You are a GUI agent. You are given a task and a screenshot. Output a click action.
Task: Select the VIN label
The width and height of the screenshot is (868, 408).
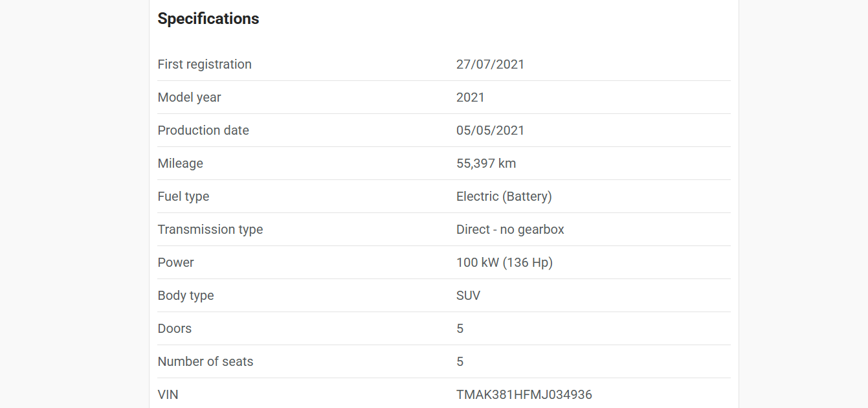168,394
